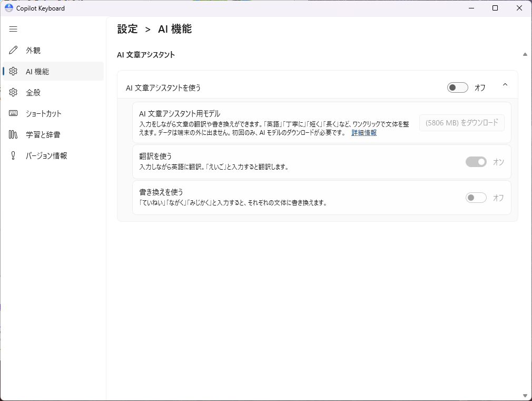
Task: Click the Copilot Keyboard app icon in title bar
Action: (x=9, y=8)
